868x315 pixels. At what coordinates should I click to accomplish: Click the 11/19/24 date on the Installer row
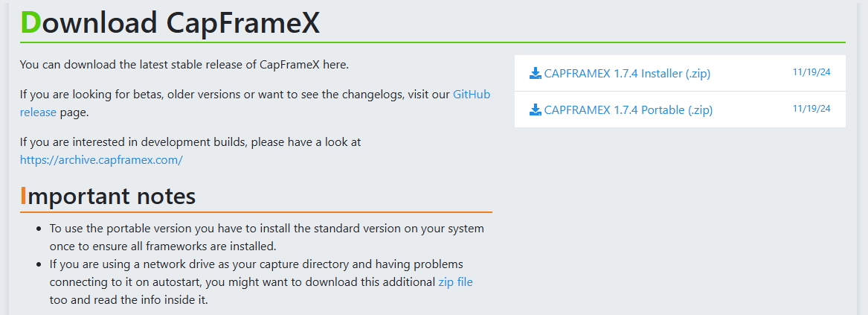[x=811, y=72]
